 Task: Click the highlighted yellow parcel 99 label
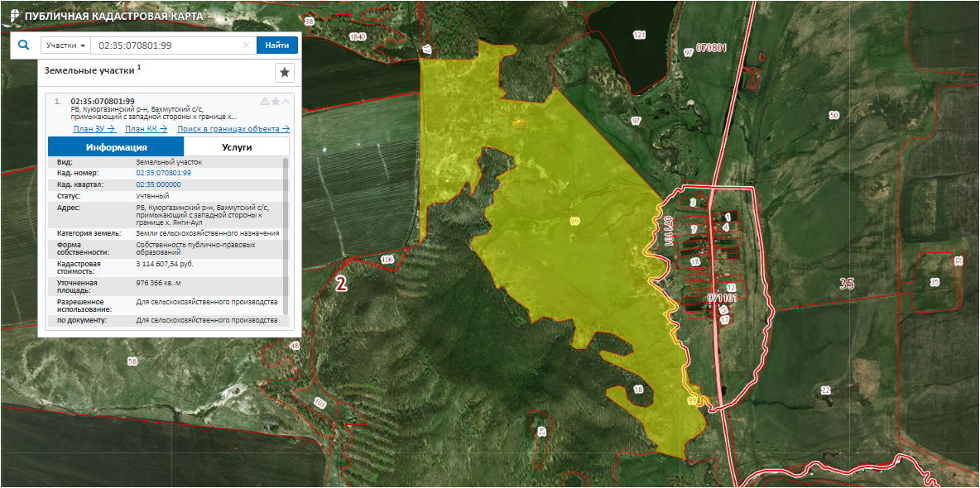tap(574, 221)
